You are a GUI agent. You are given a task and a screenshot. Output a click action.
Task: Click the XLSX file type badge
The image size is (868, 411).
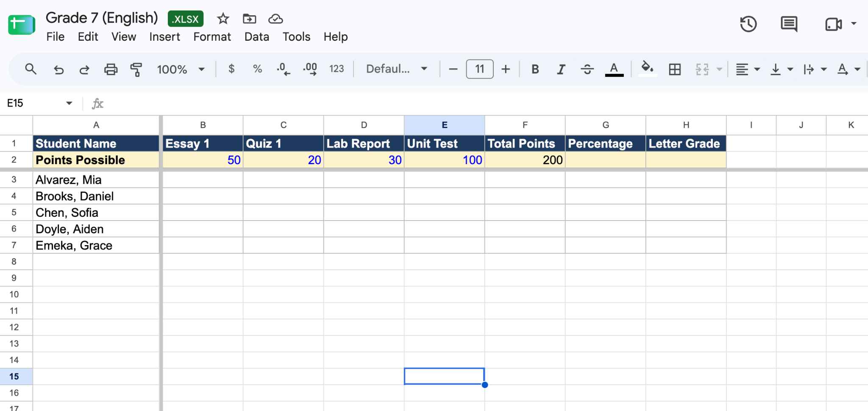pyautogui.click(x=186, y=19)
